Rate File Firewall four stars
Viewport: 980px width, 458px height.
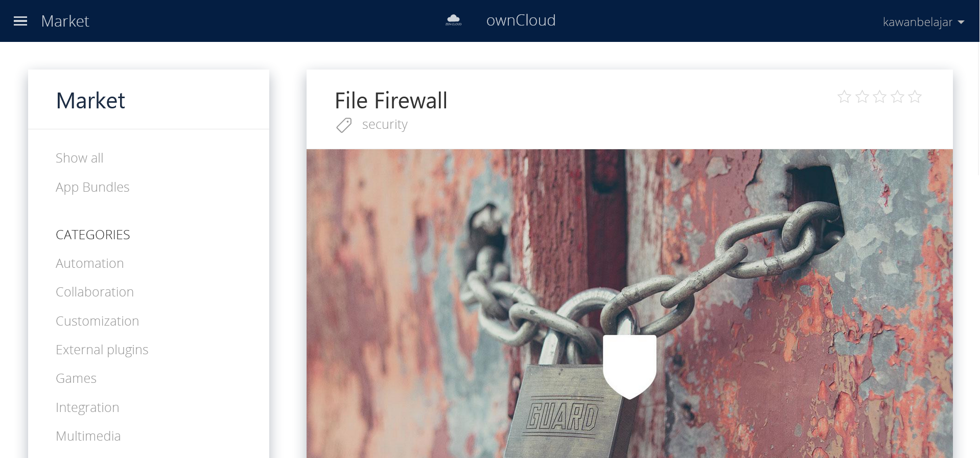pyautogui.click(x=897, y=97)
